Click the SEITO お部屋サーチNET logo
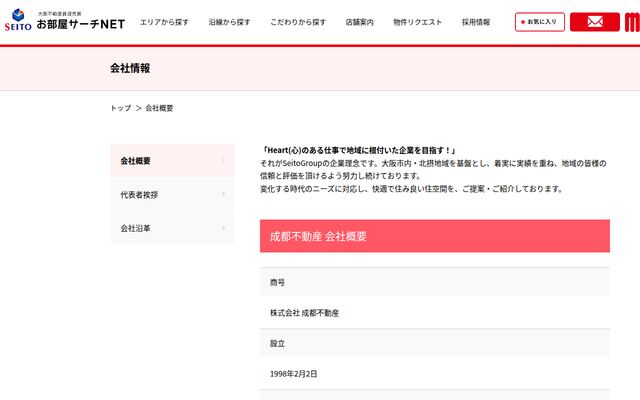Viewport: 640px width, 400px height. [x=64, y=20]
